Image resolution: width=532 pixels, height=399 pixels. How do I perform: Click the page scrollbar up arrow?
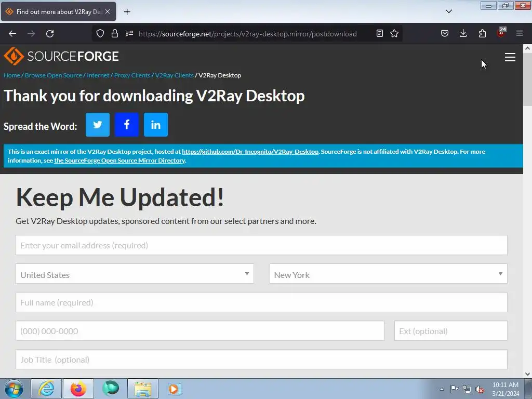tap(528, 48)
